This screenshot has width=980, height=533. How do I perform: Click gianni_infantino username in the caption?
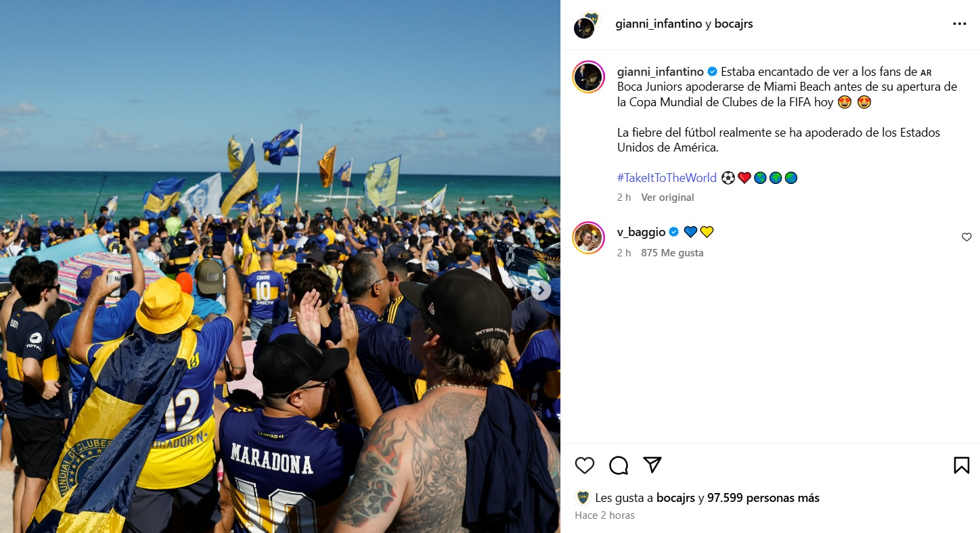(661, 71)
